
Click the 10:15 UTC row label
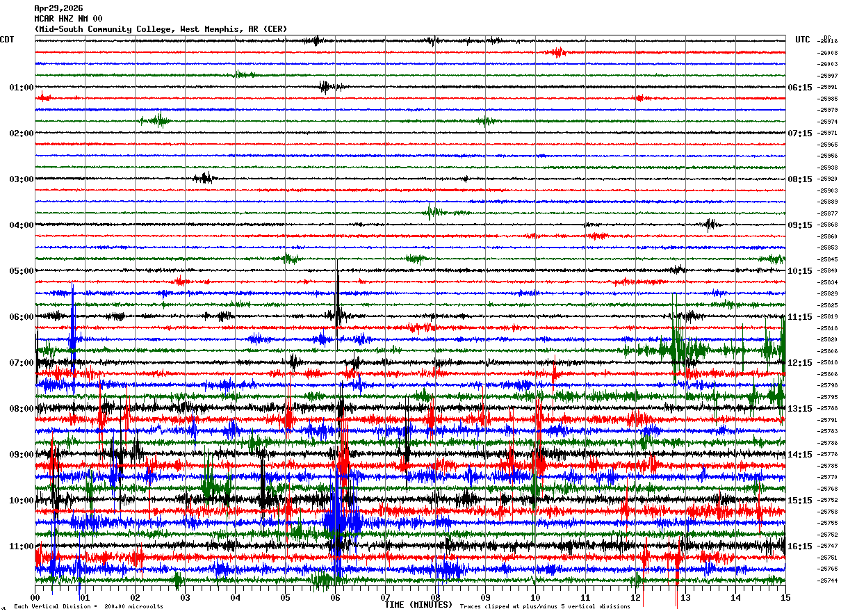coord(800,270)
